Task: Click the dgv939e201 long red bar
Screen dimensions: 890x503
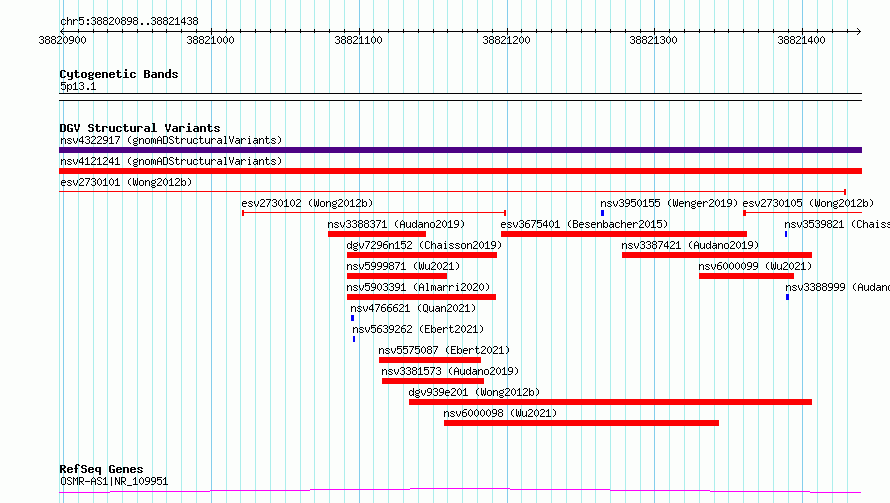Action: pyautogui.click(x=610, y=402)
